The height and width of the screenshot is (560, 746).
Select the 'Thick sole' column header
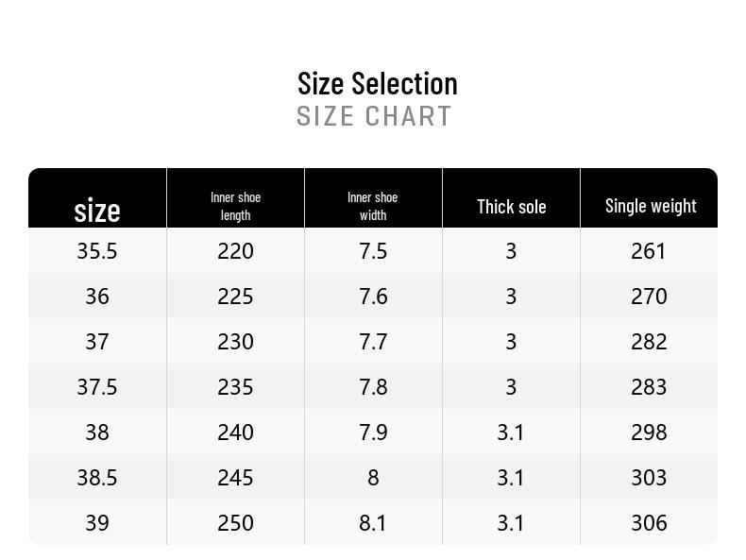pos(511,207)
